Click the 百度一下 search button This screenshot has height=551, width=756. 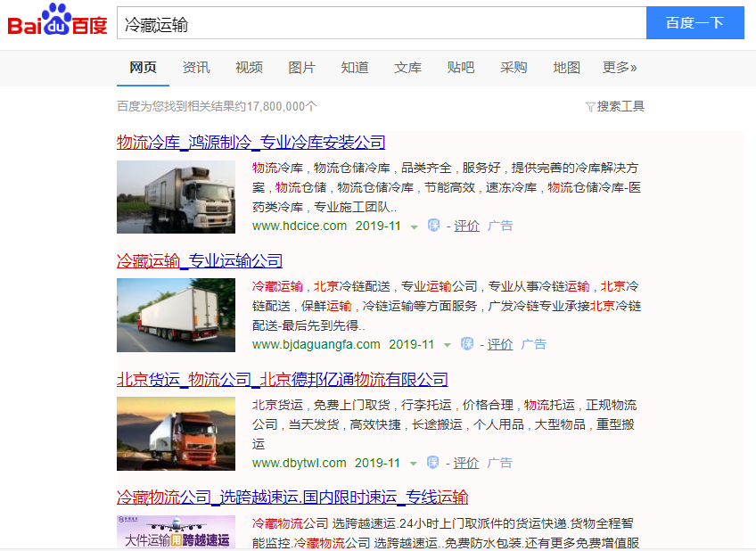coord(694,22)
